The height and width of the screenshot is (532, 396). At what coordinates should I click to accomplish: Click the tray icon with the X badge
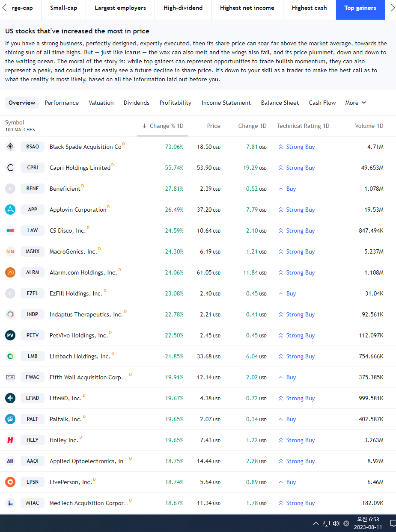346,523
